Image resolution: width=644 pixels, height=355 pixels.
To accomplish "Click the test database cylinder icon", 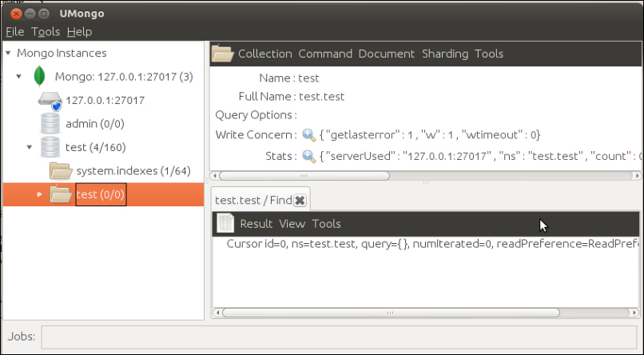I will 50,147.
